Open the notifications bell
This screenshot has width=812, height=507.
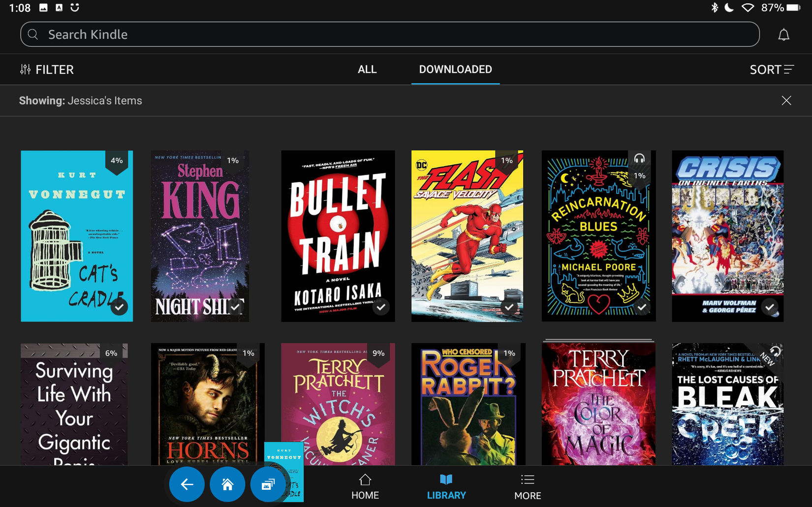click(783, 35)
